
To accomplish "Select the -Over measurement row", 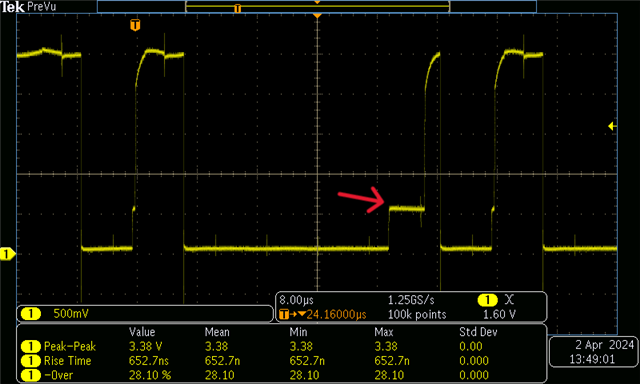I will tap(281, 375).
